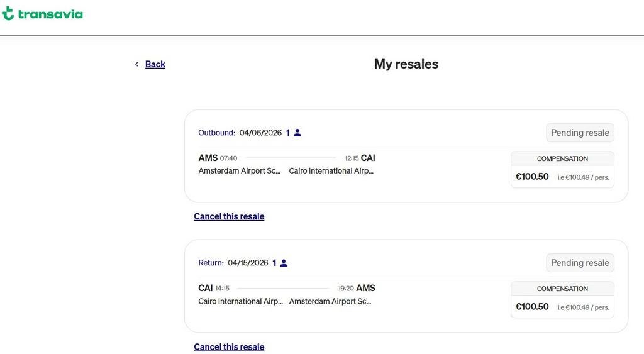Click the back chevron arrow icon
Viewport: 644px width, 354px height.
pos(136,64)
